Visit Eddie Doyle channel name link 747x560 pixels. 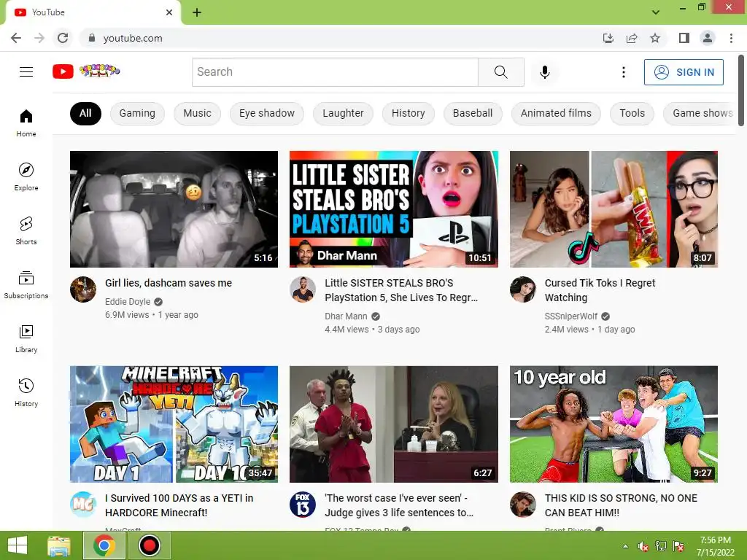[x=127, y=301]
